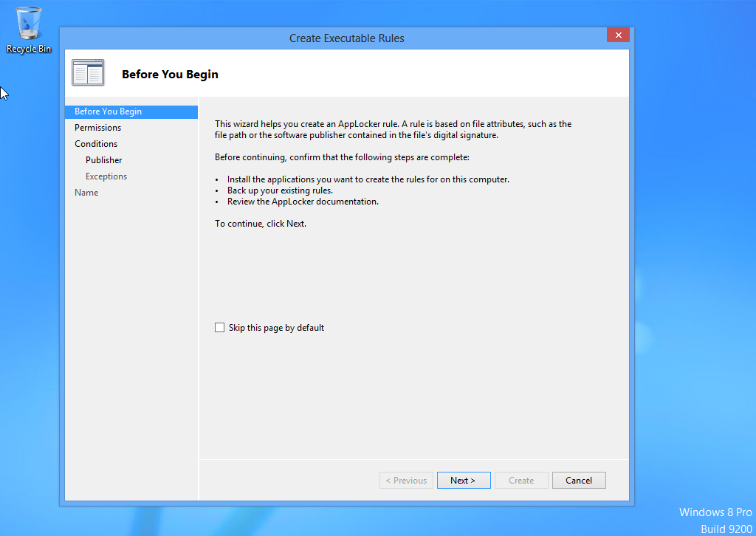Go to the Permissions step

pyautogui.click(x=97, y=128)
